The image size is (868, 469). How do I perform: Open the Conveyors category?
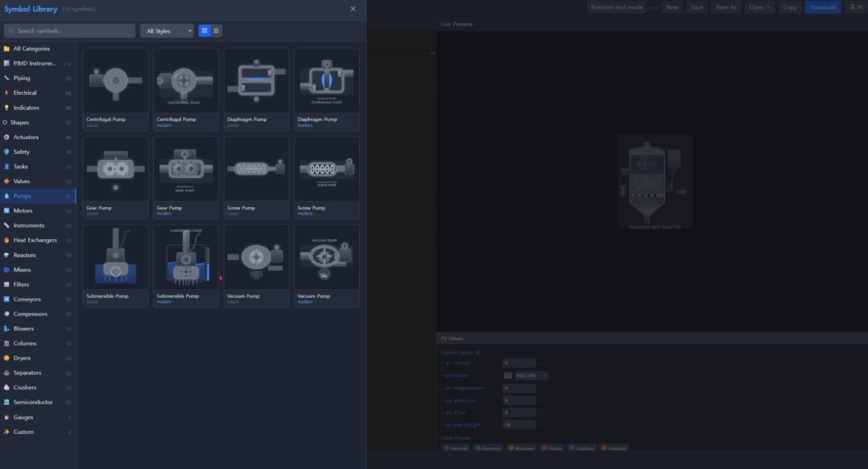click(38, 299)
